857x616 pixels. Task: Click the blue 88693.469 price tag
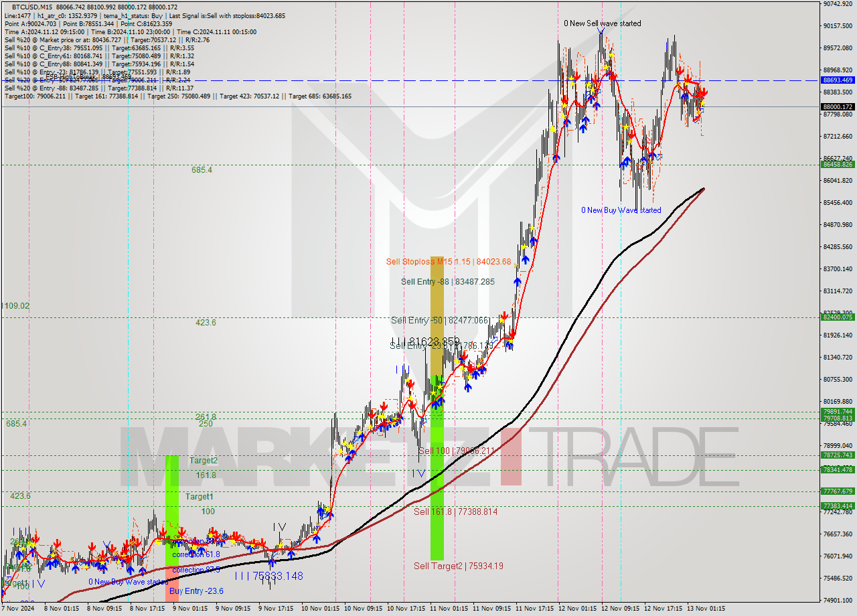coord(838,80)
